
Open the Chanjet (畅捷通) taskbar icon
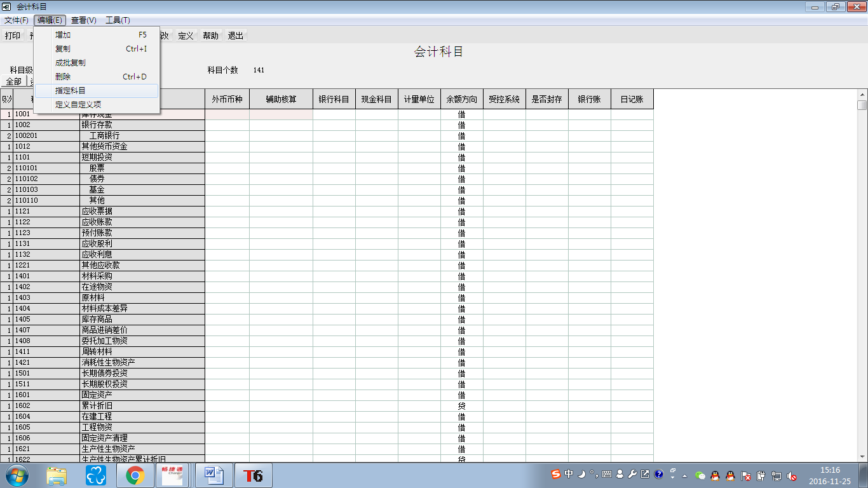pyautogui.click(x=172, y=475)
